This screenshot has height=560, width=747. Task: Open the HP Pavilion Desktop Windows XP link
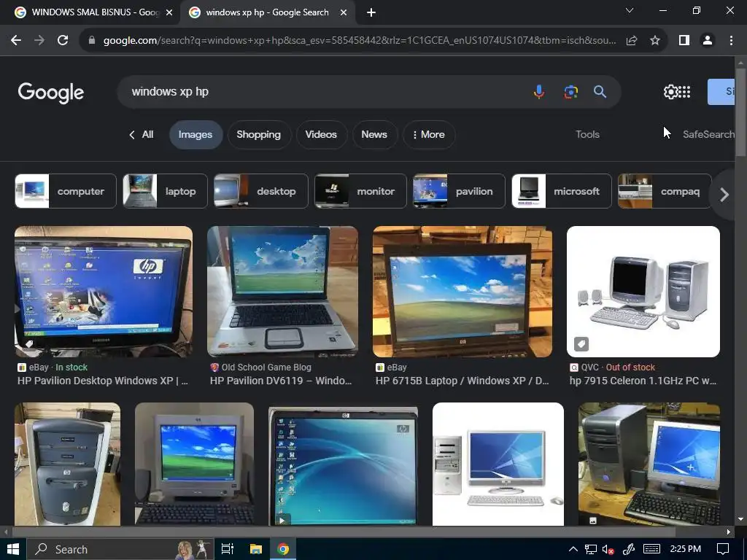tap(103, 381)
